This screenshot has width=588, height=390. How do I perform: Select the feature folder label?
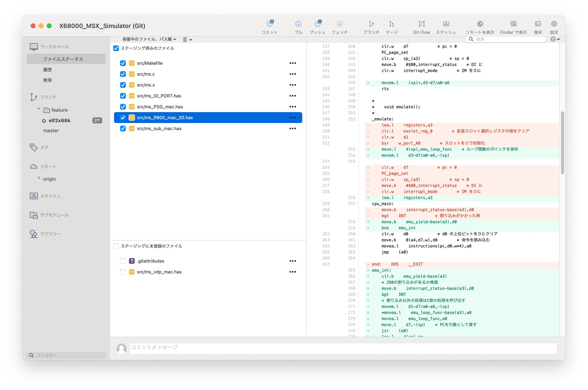[x=59, y=110]
